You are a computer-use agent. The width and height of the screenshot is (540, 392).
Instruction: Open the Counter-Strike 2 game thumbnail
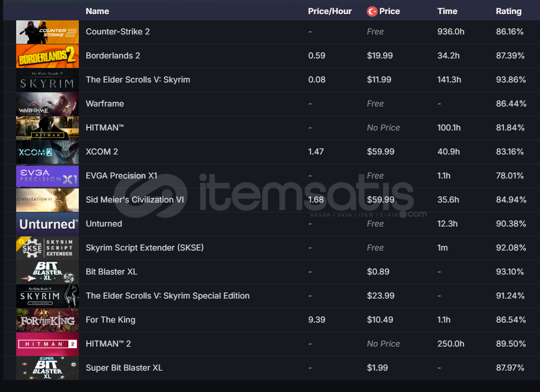coord(47,32)
